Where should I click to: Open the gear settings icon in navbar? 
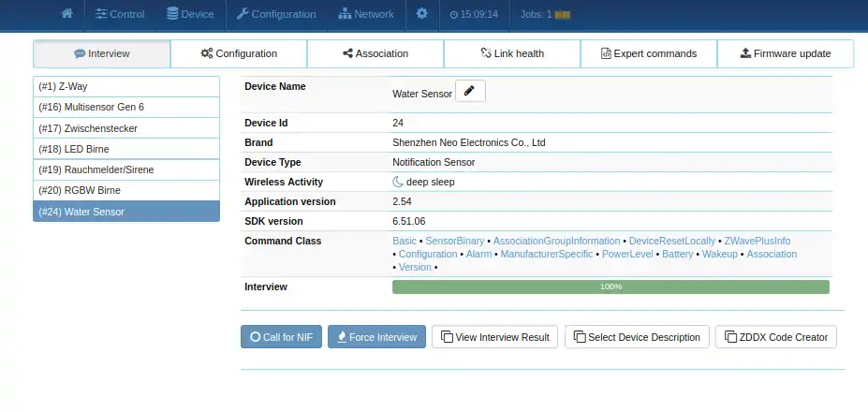point(421,14)
